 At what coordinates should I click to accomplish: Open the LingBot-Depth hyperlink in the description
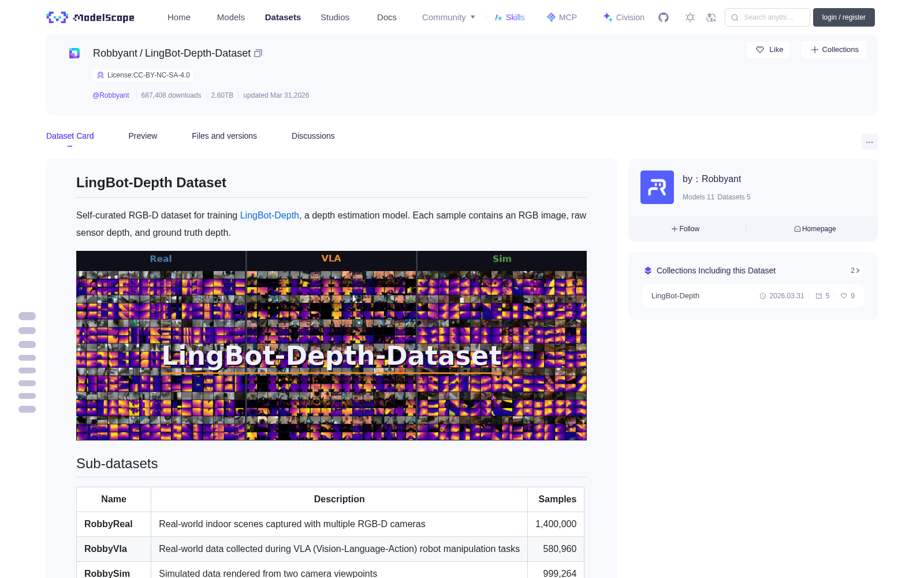pos(270,215)
